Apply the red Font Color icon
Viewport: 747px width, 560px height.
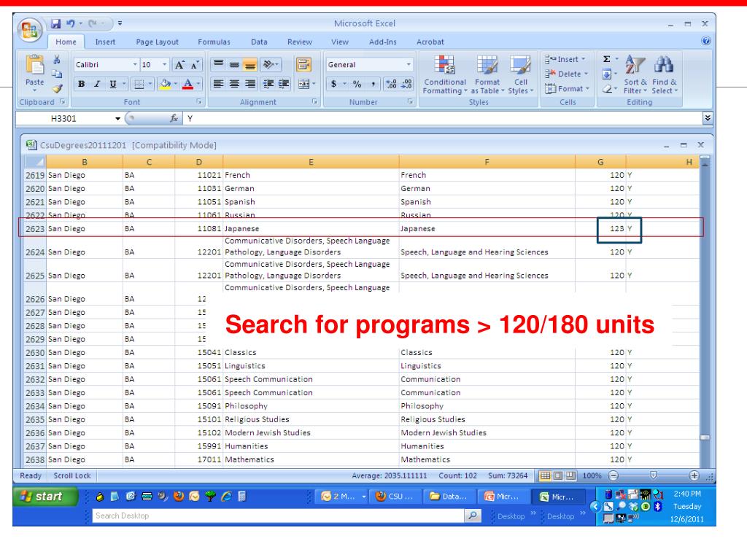pos(188,85)
